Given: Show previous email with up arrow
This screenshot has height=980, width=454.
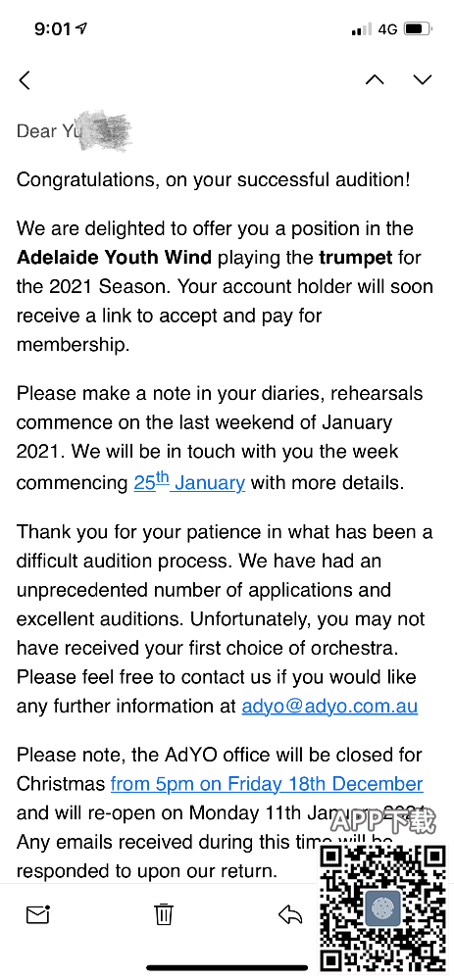Looking at the screenshot, I should coord(375,79).
